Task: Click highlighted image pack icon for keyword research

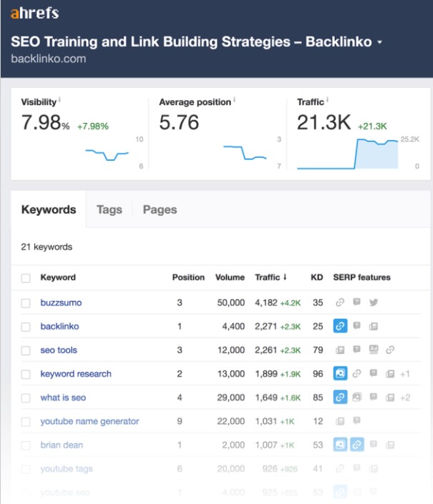Action: click(341, 373)
